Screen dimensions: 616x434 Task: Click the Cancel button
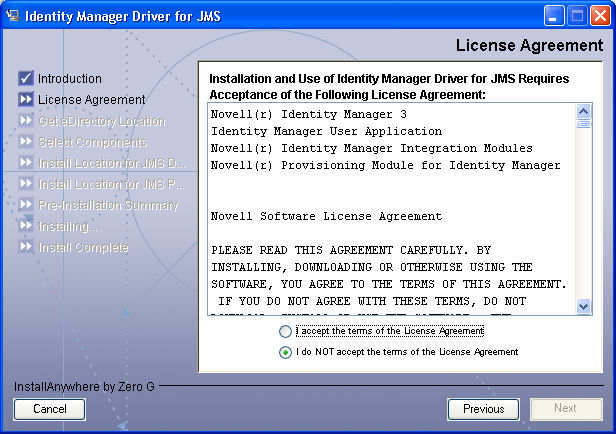pos(50,409)
